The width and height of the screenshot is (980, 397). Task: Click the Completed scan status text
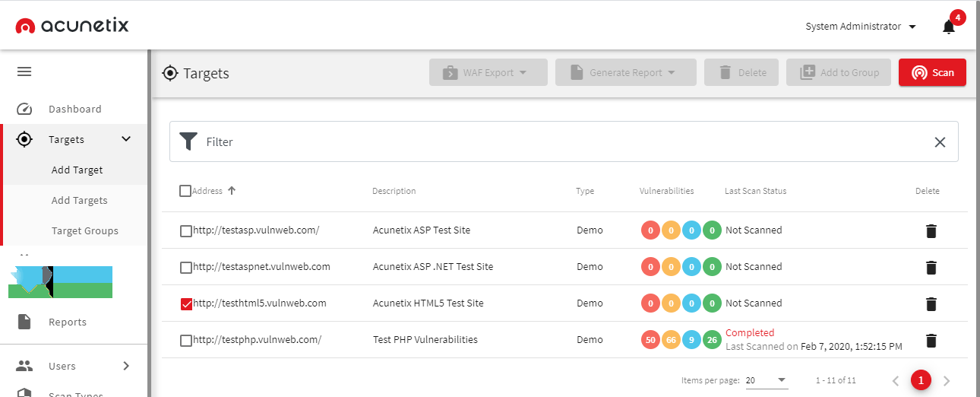[750, 333]
